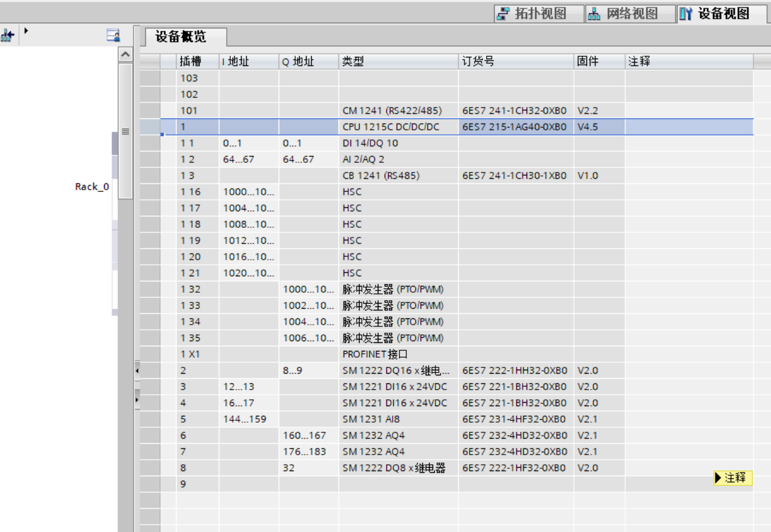This screenshot has width=771, height=532.
Task: Click the scroll-up arrow of the rack view
Action: tap(125, 54)
